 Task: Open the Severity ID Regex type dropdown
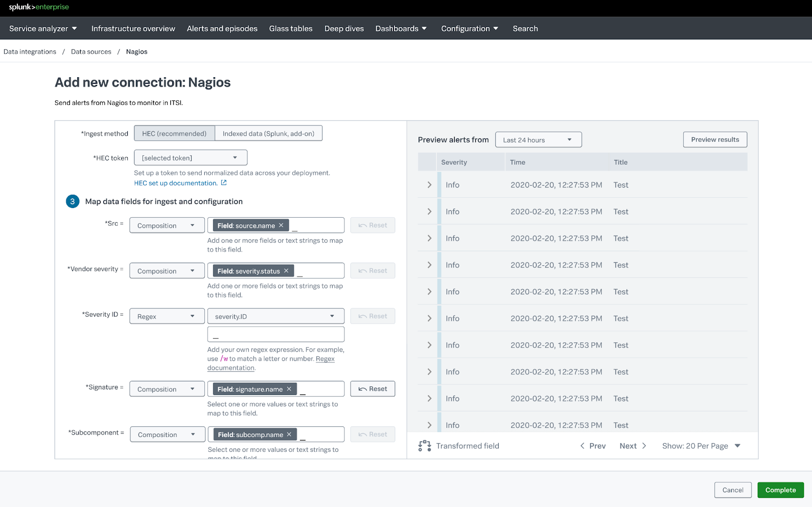tap(167, 316)
